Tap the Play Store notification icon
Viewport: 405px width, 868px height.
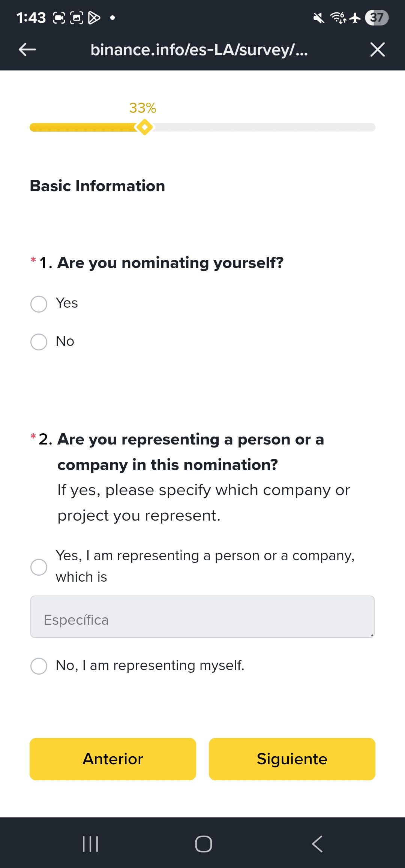[94, 18]
